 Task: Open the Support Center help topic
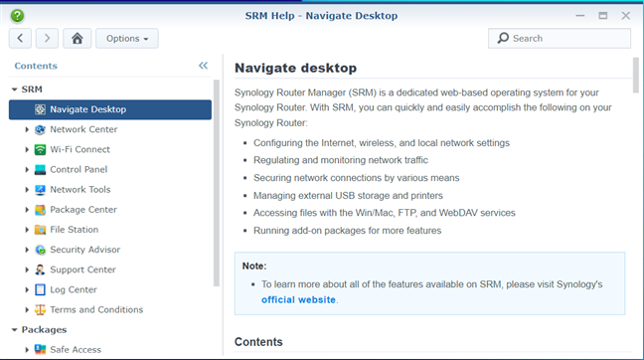82,270
